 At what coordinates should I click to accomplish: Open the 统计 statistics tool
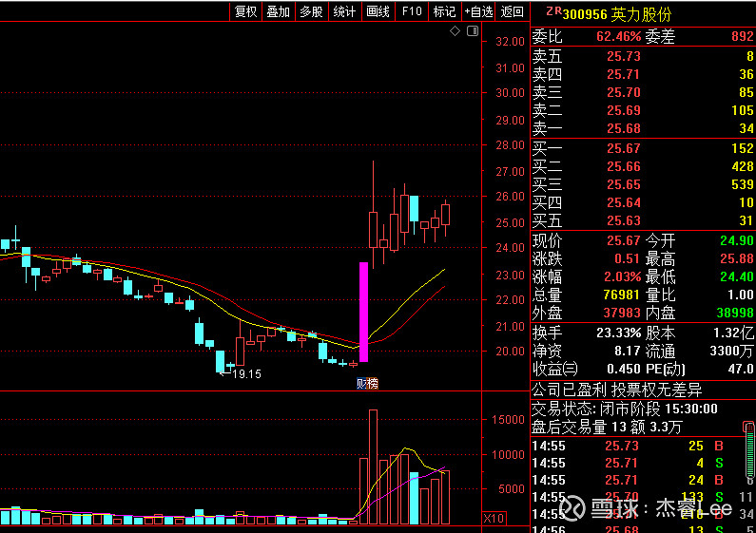point(345,11)
